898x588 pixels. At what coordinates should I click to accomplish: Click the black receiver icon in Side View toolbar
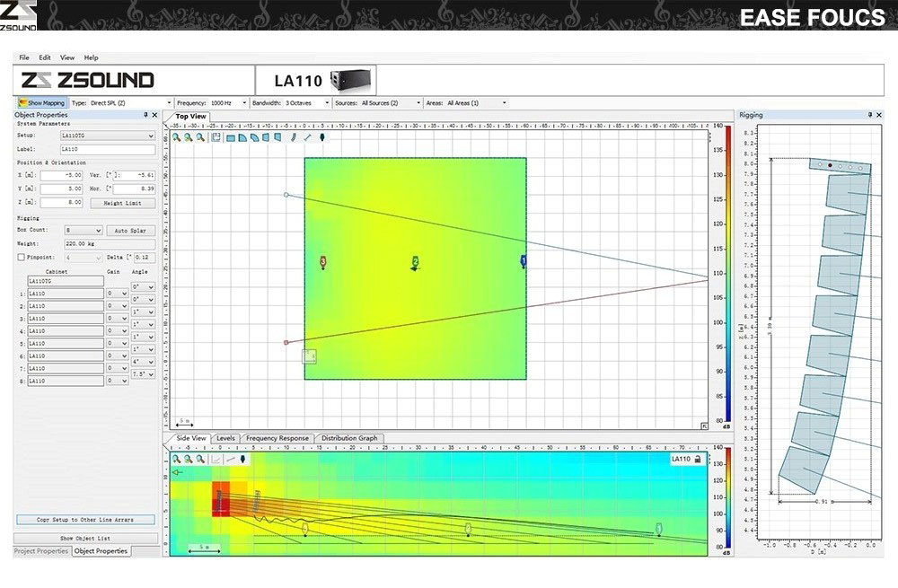(x=242, y=459)
